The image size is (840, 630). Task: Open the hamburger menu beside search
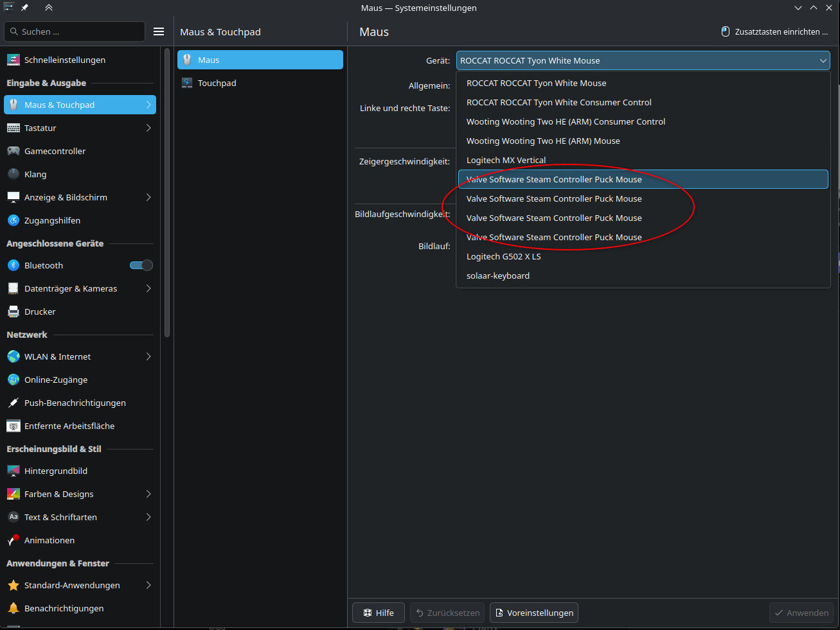point(159,31)
